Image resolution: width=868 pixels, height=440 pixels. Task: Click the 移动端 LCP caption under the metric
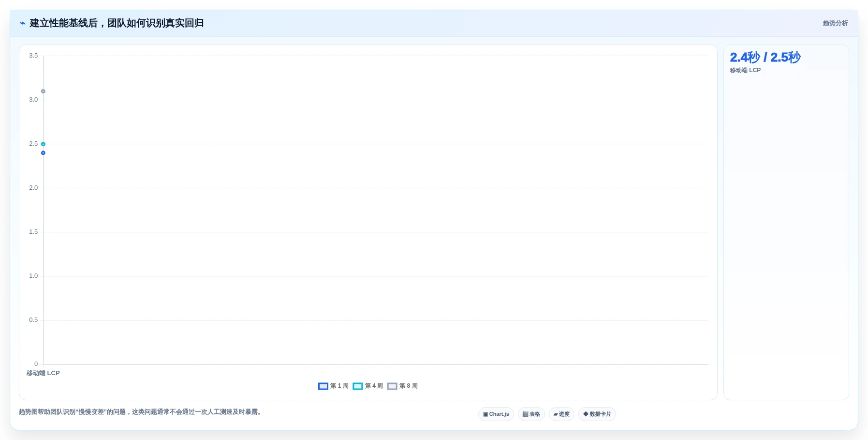(x=745, y=70)
